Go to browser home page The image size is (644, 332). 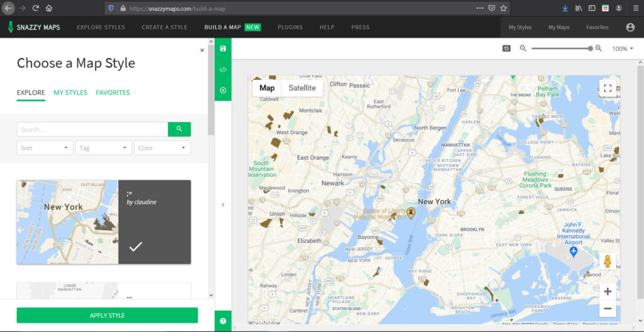[x=49, y=8]
